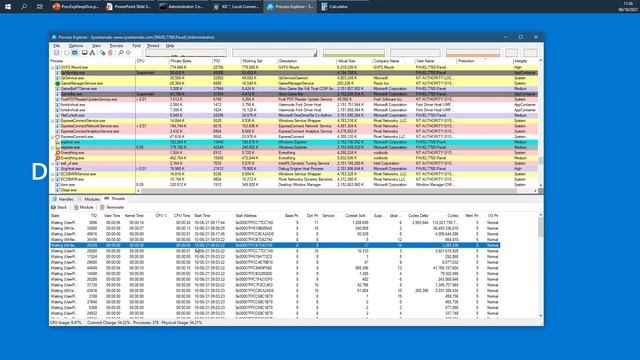Switch to the Modules tab

pyautogui.click(x=89, y=199)
